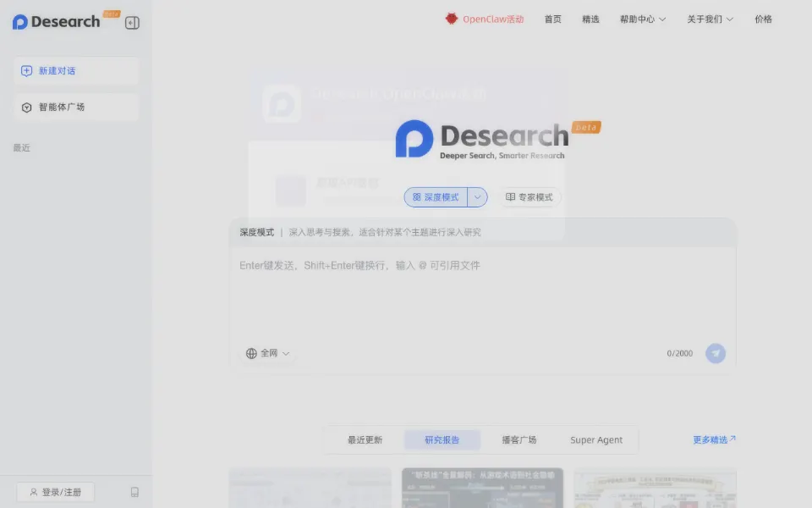Open the 全网 search scope dropdown
The width and height of the screenshot is (812, 508).
(x=267, y=354)
